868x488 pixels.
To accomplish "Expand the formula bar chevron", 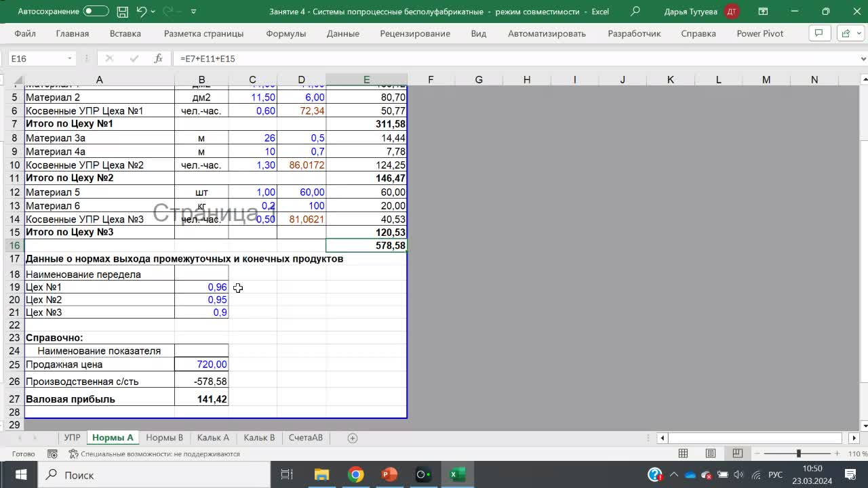I will coord(863,59).
